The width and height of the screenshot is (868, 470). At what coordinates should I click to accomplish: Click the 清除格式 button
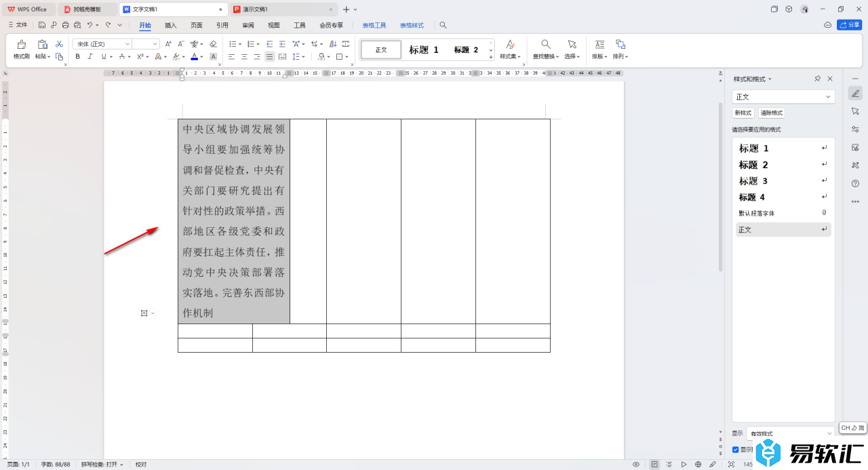pyautogui.click(x=772, y=113)
